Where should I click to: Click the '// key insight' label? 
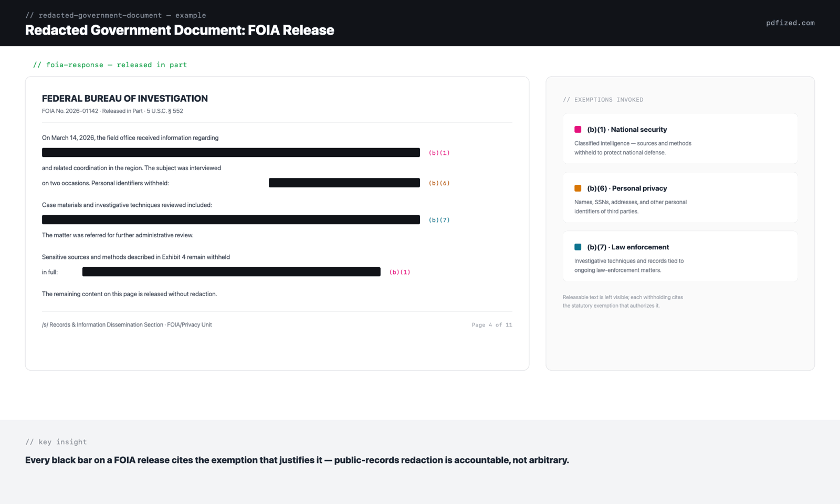(x=56, y=442)
